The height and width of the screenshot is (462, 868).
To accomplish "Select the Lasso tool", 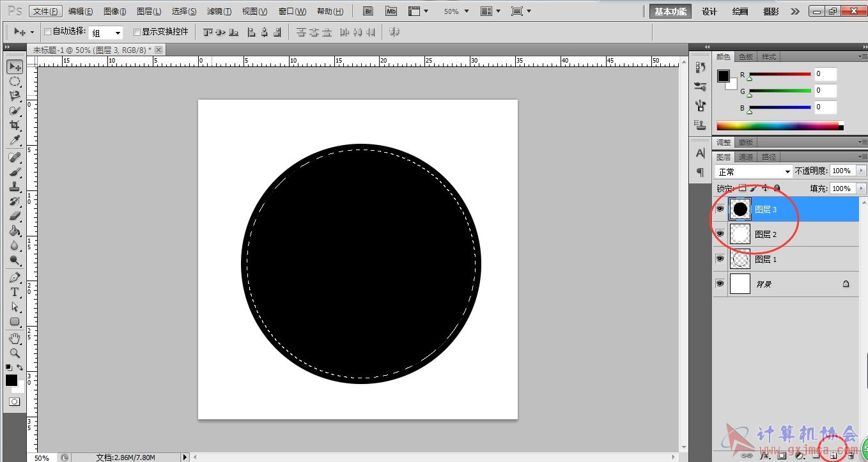I will pos(15,96).
